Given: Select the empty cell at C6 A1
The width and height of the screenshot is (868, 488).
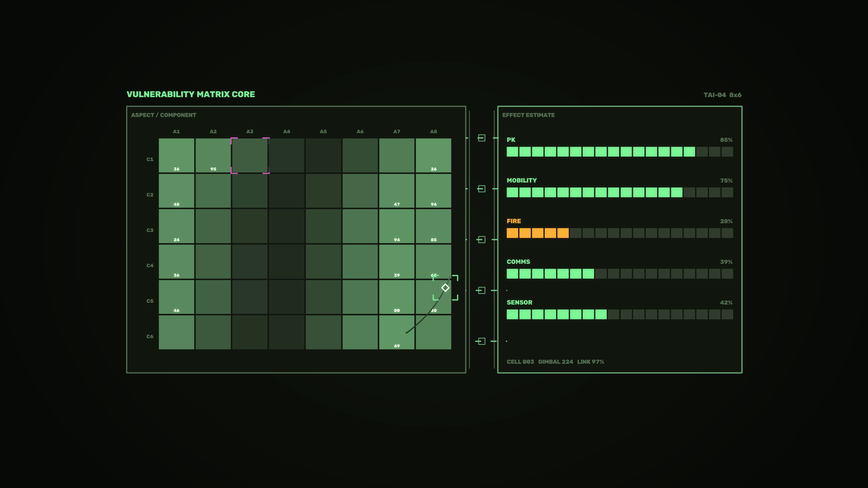Looking at the screenshot, I should 177,332.
